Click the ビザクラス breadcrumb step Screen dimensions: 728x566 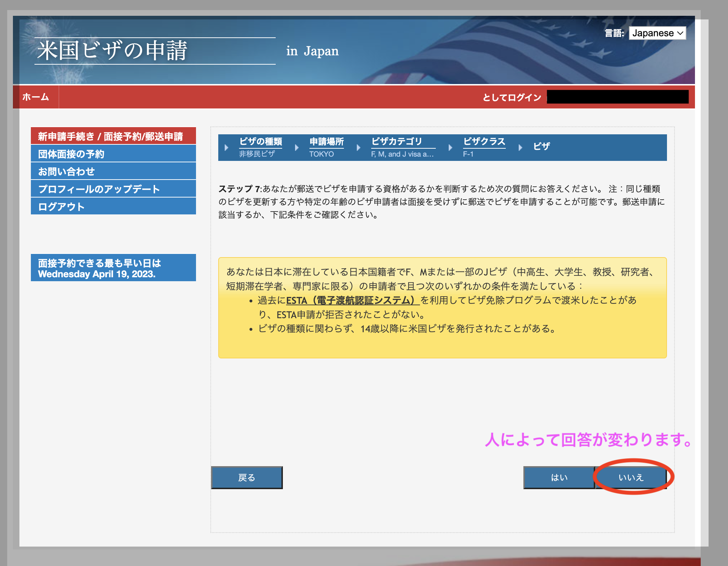[x=484, y=141]
